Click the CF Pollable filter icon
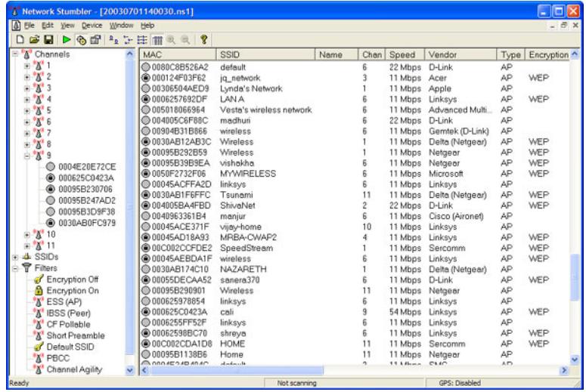 (39, 324)
